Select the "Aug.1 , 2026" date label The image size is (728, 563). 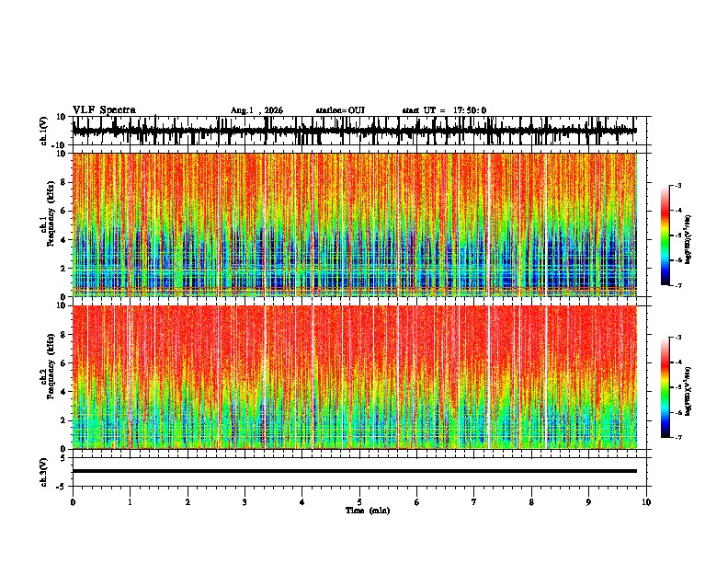(x=256, y=110)
